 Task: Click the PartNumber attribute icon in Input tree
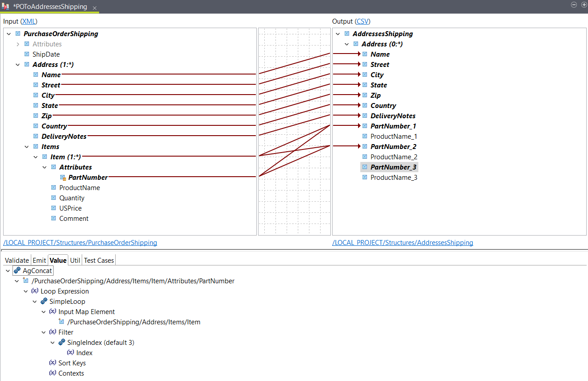(63, 177)
